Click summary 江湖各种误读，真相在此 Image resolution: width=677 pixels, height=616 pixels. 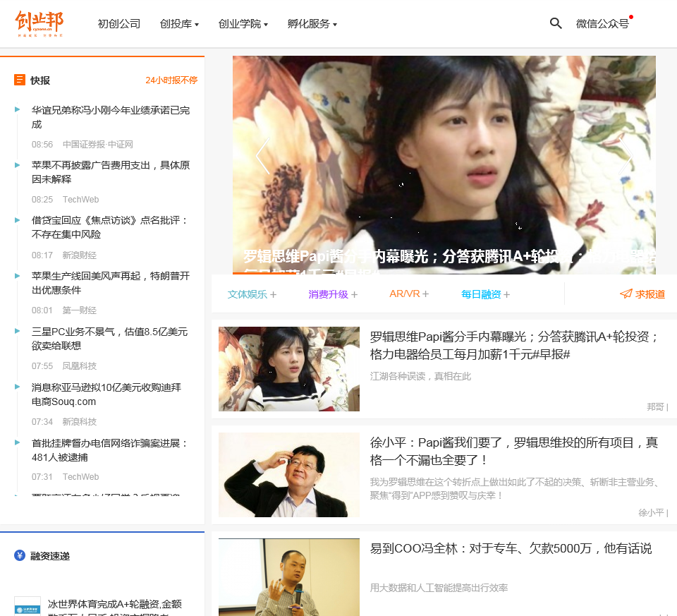point(420,376)
